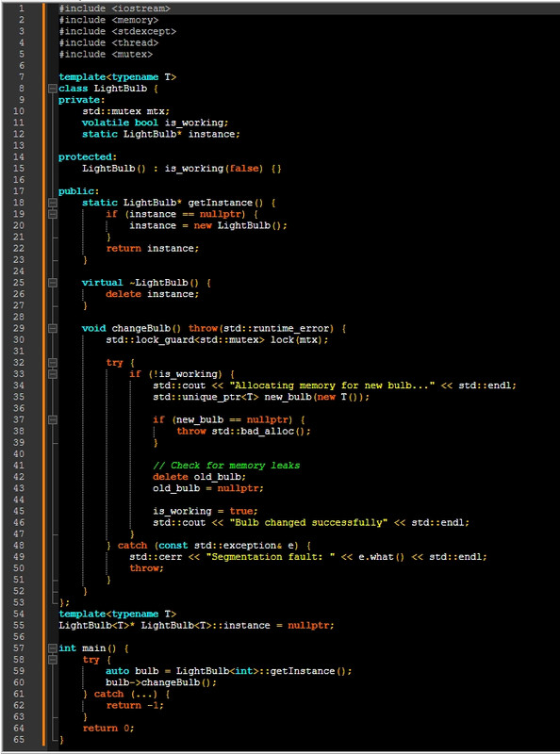Click the 'std::lock_guard<std::mutex> lock(mtx);' line

(218, 340)
